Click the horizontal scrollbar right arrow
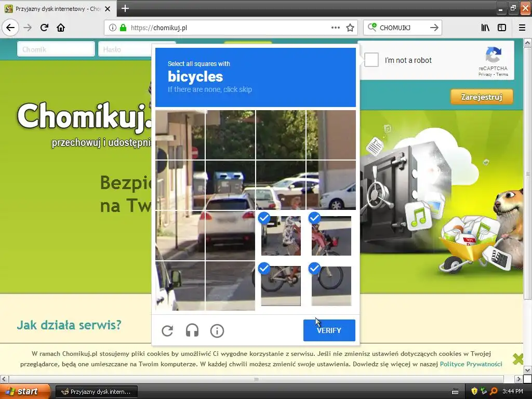This screenshot has height=399, width=532. click(519, 379)
